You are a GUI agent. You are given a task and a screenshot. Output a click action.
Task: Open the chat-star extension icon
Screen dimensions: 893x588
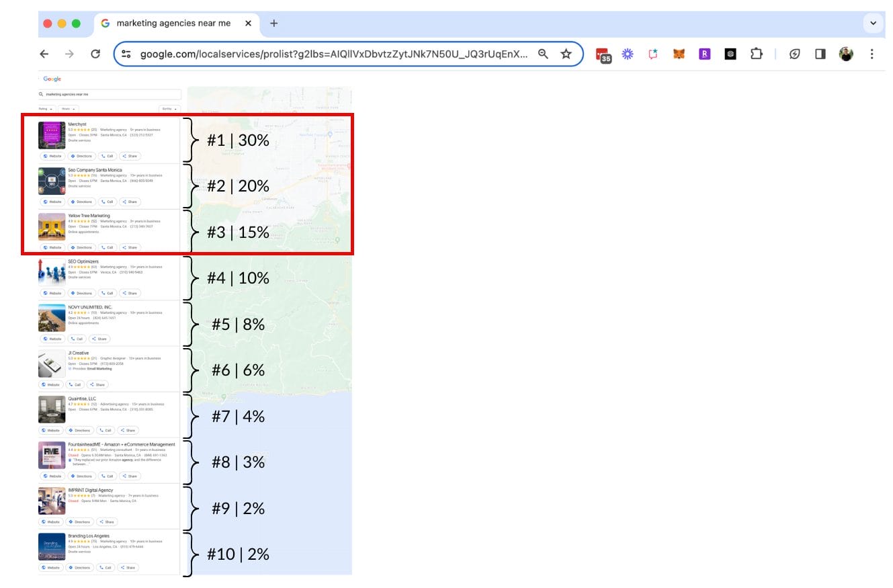pyautogui.click(x=652, y=54)
